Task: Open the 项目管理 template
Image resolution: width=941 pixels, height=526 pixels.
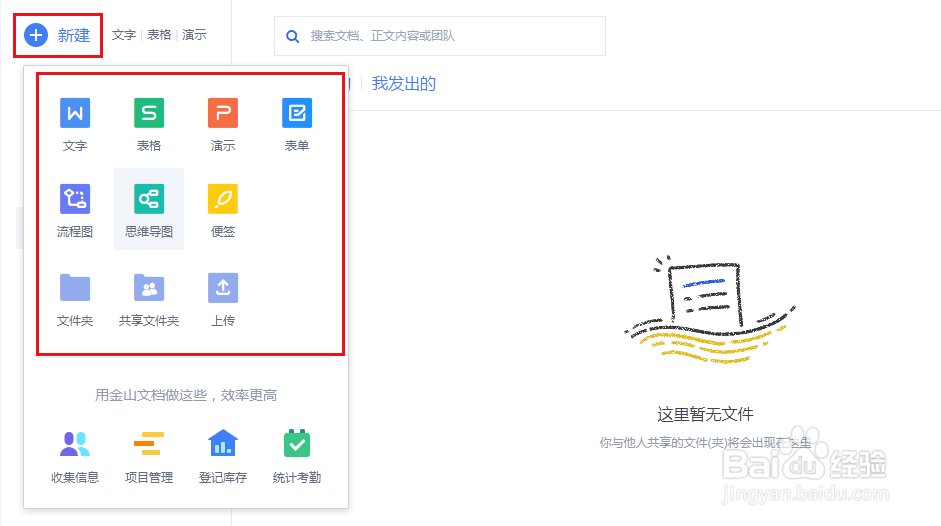Action: point(149,457)
